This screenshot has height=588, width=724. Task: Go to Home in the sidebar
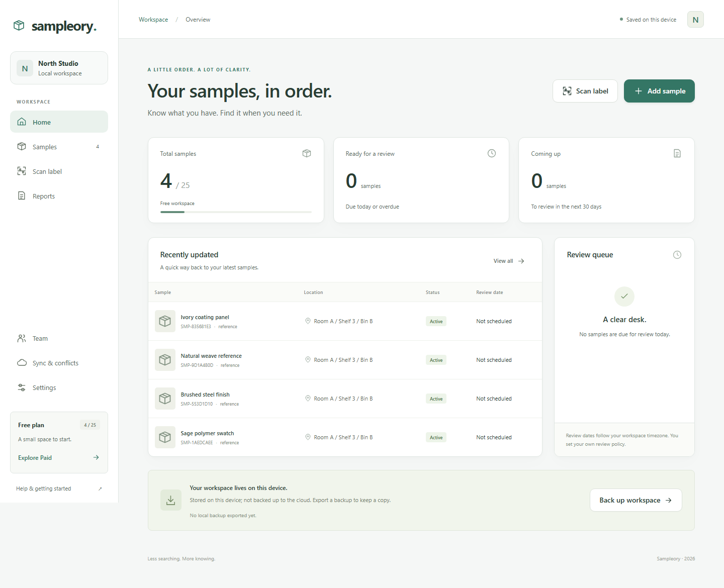point(59,122)
